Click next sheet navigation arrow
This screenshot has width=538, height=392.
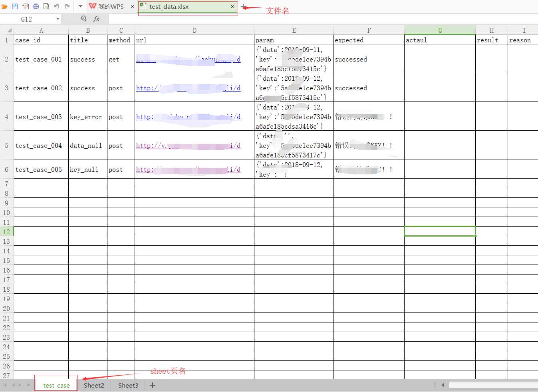pyautogui.click(x=20, y=385)
